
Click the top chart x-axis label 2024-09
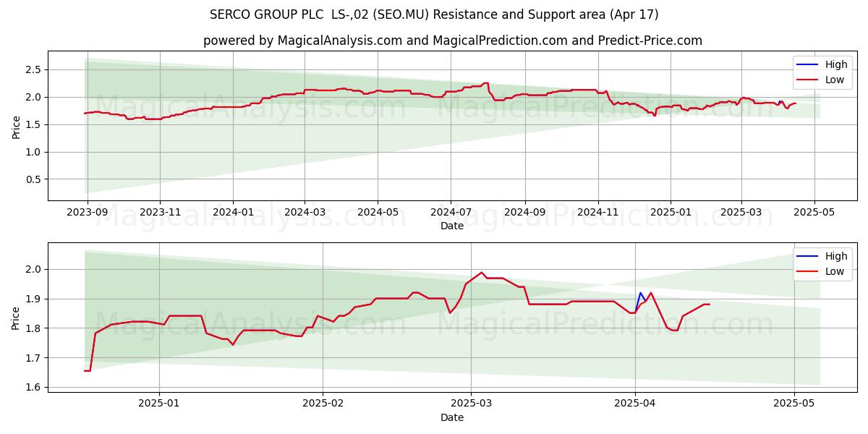click(x=524, y=213)
